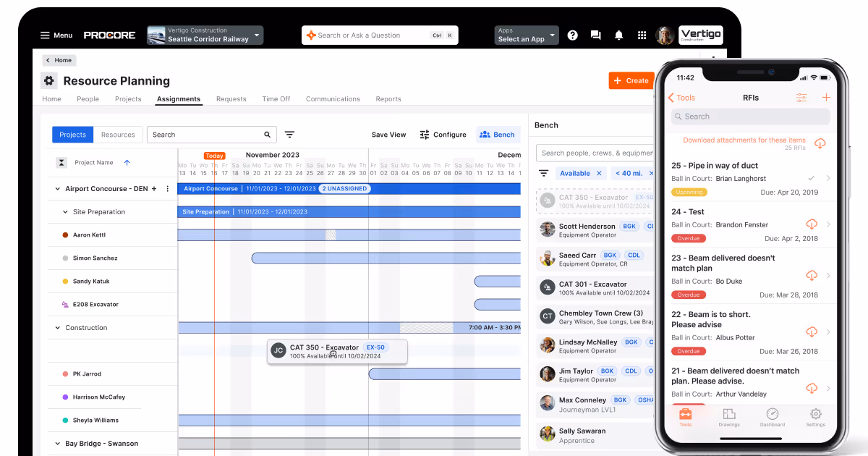868x456 pixels.
Task: Select Scott Henderson in the Bench list
Action: tap(596, 230)
